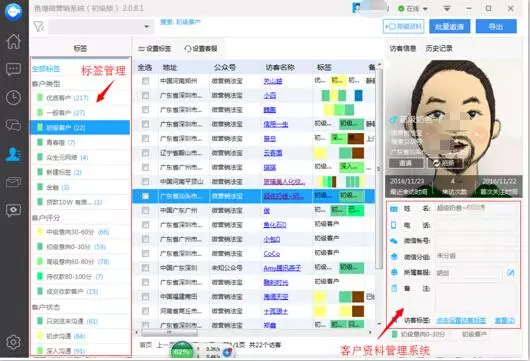Select the 初级客户 (22) tag
Image resolution: width=530 pixels, height=361 pixels.
80,127
